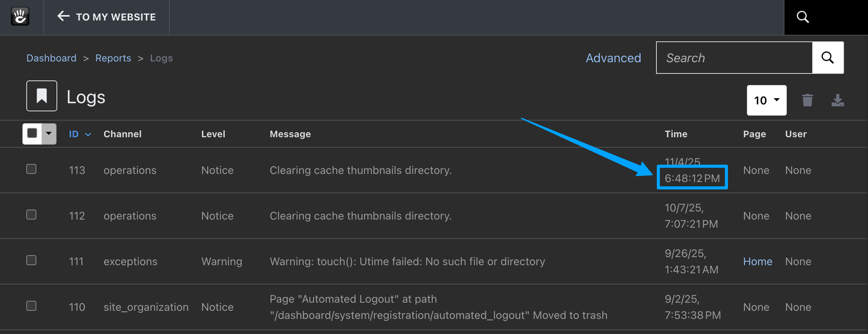Screen dimensions: 868x334
Task: Go to the Dashboard breadcrumb
Action: pos(51,58)
